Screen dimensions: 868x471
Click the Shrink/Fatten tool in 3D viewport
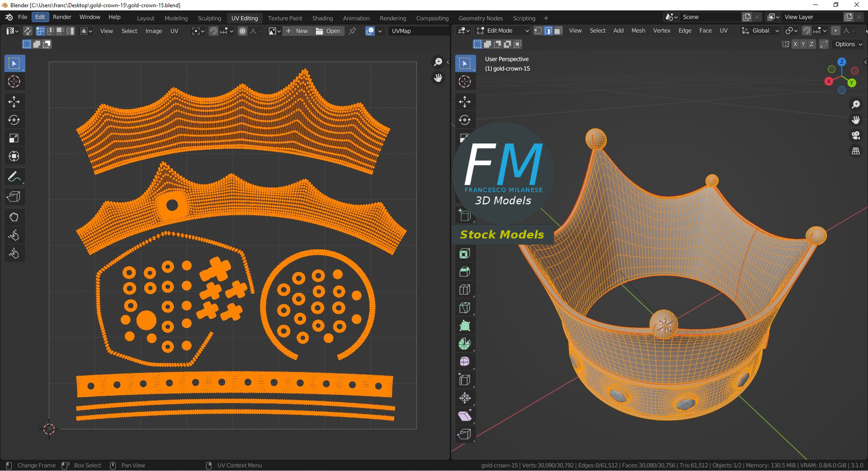tap(464, 398)
